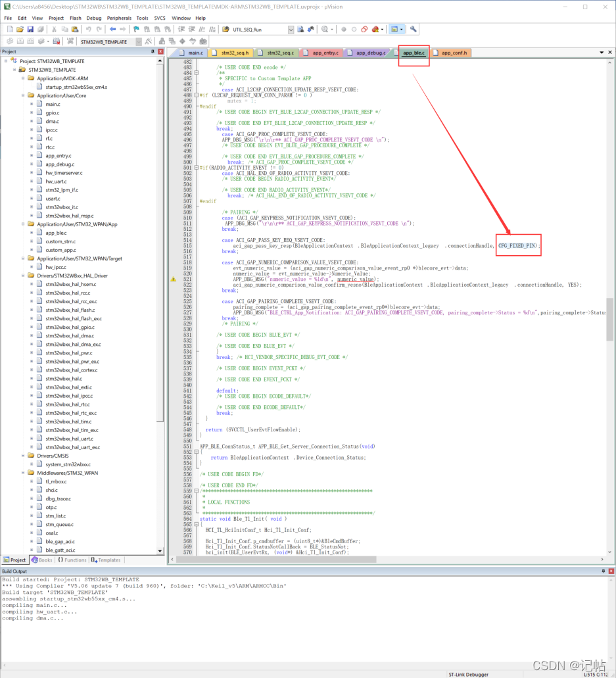The width and height of the screenshot is (616, 678).
Task: Kill all breakpoints using the toolbar icon
Action: click(x=375, y=30)
